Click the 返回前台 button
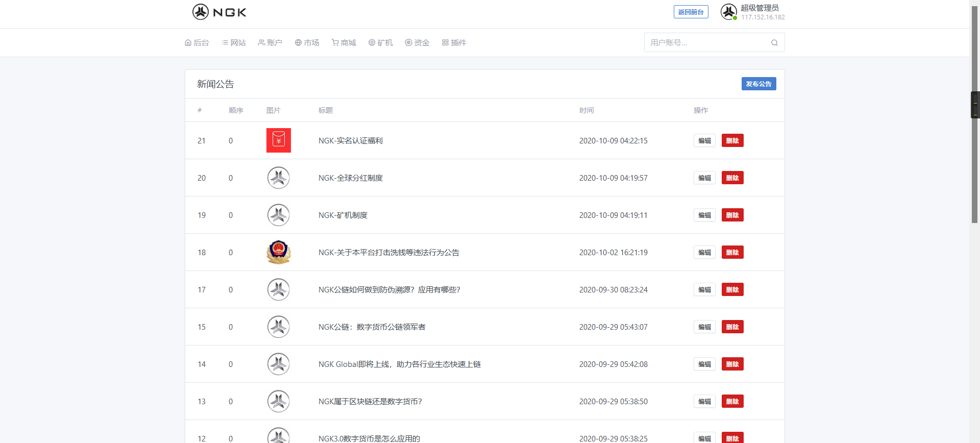This screenshot has width=980, height=443. 691,12
